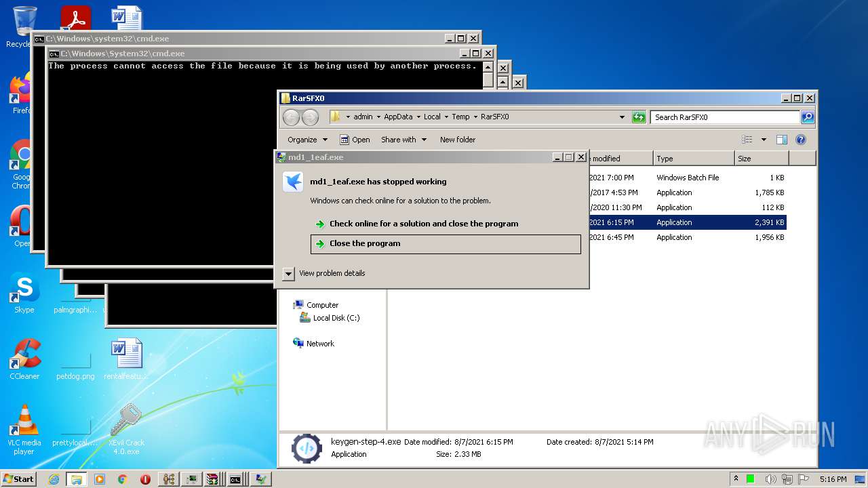Click Temp in the address breadcrumb
Screen dimensions: 868x488
pyautogui.click(x=460, y=117)
